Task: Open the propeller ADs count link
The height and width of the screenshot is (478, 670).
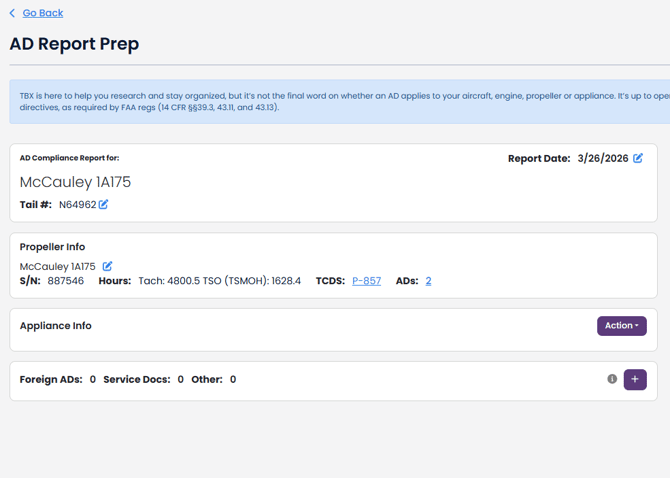Action: (428, 281)
